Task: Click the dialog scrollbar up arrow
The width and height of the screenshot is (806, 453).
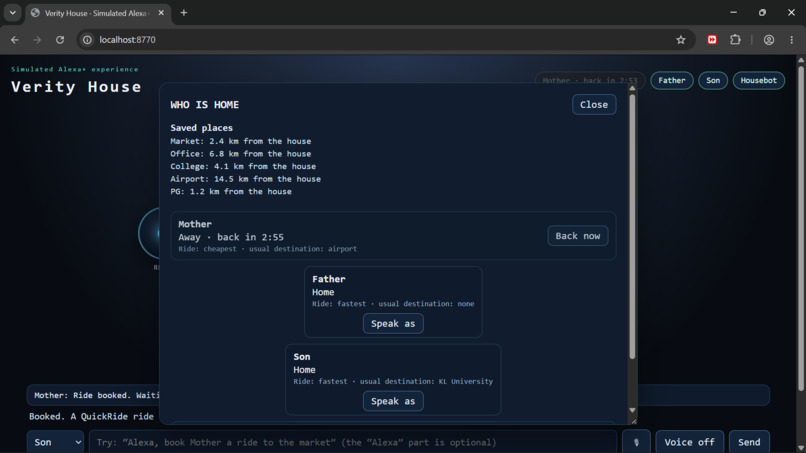Action: pyautogui.click(x=632, y=88)
